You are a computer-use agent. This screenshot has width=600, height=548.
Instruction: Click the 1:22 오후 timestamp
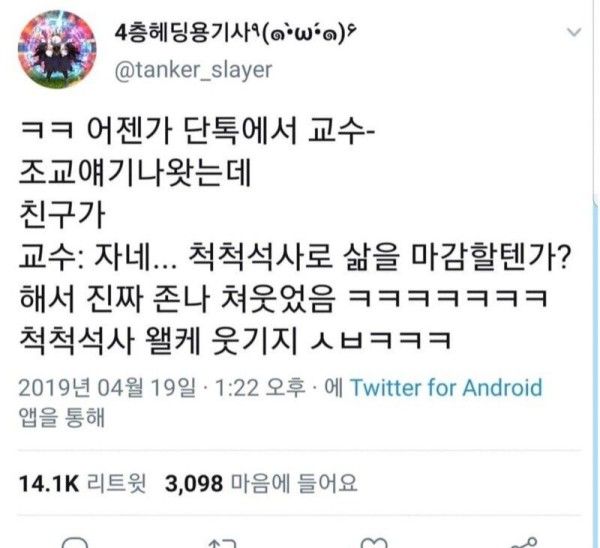pyautogui.click(x=260, y=388)
